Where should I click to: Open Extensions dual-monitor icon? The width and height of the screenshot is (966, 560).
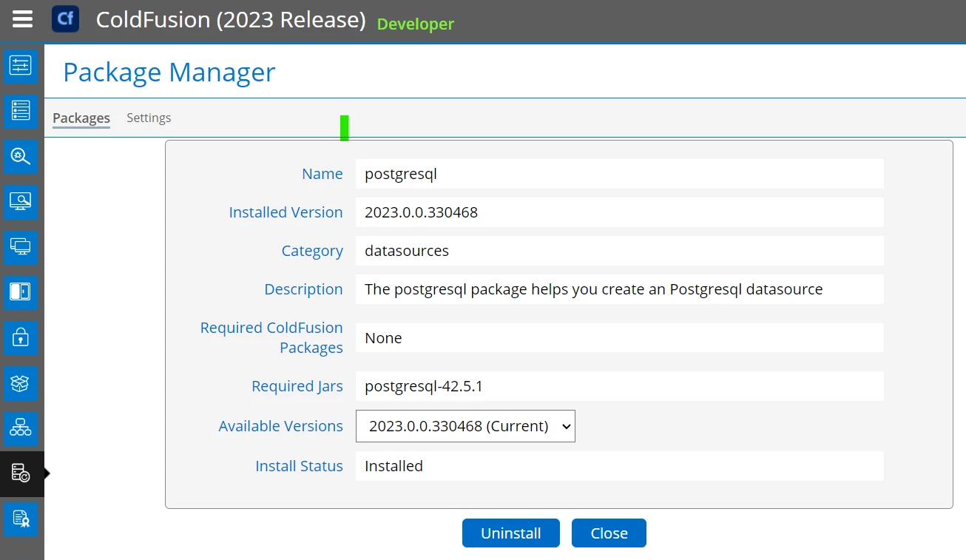tap(21, 247)
